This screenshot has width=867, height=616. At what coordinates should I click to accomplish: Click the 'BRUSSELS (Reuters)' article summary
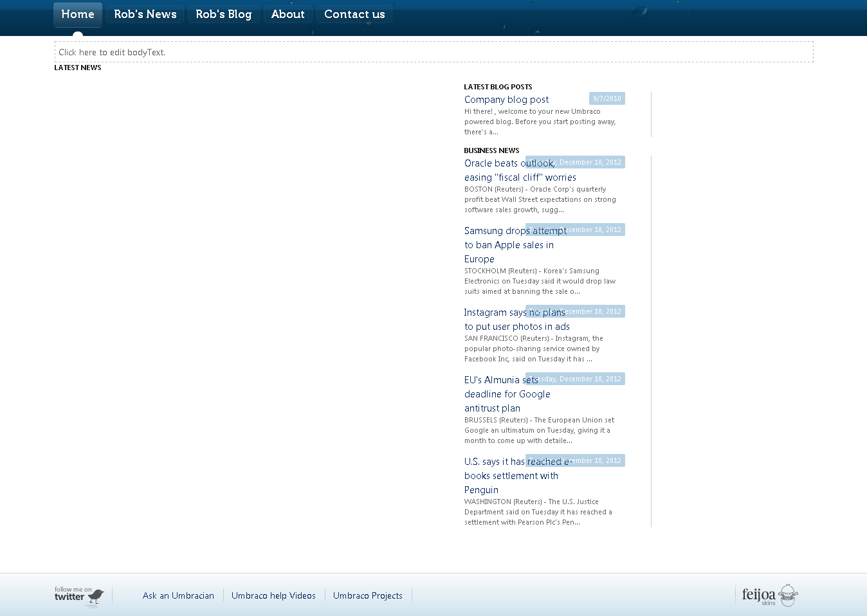pos(540,430)
